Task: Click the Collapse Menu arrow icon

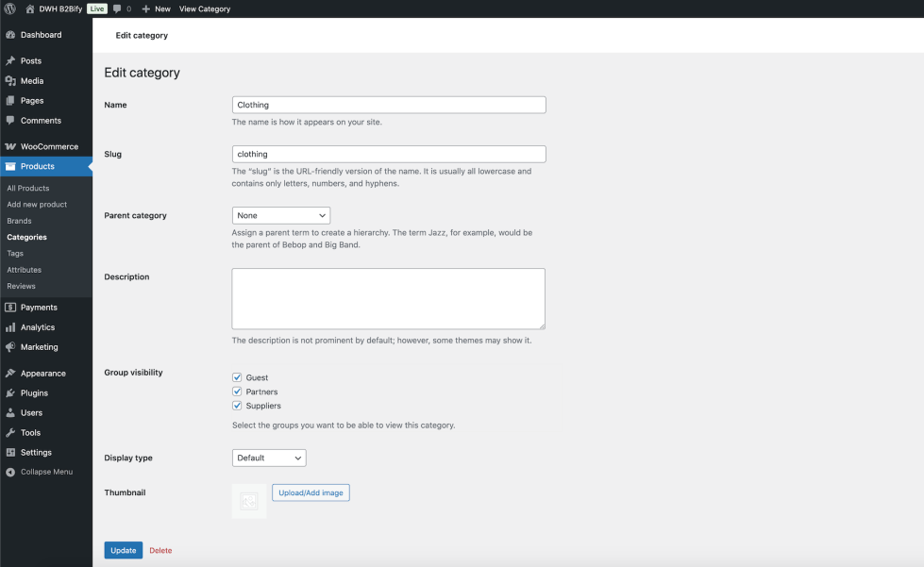Action: [10, 472]
